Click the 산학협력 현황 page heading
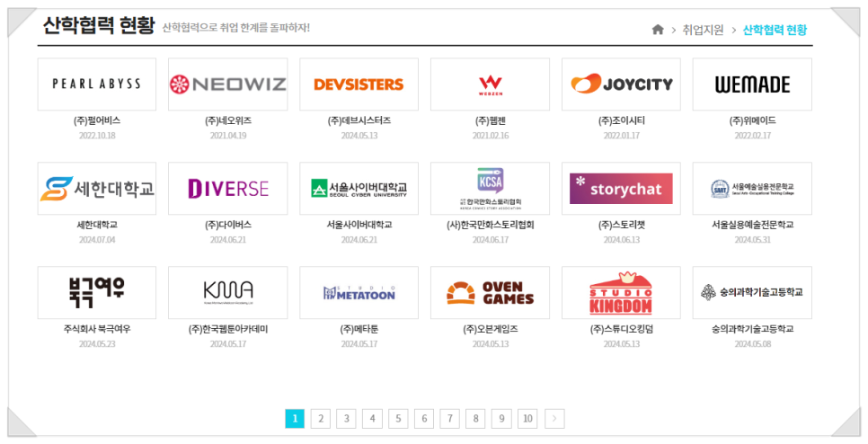The height and width of the screenshot is (444, 868). [99, 25]
